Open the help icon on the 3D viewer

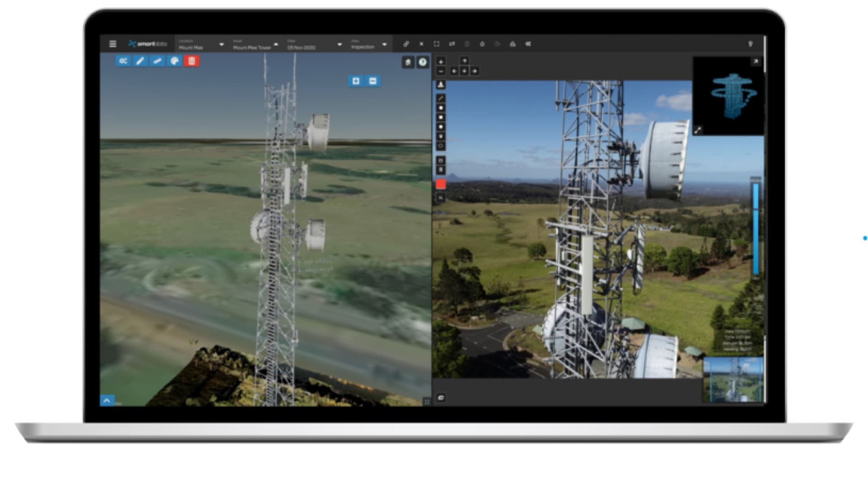(422, 63)
